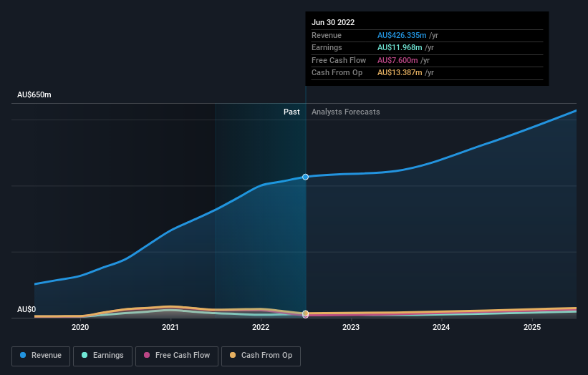Click the AU$650m y-axis label

click(34, 94)
